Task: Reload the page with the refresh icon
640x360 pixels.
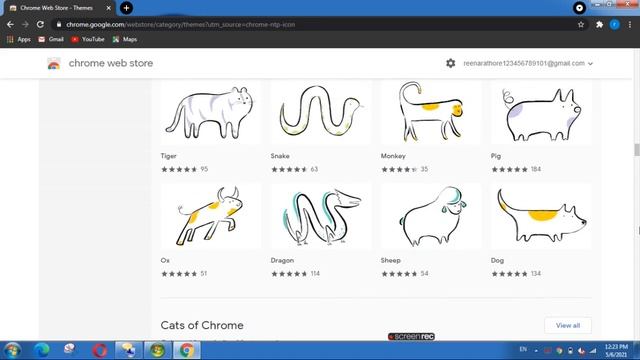Action: pyautogui.click(x=40, y=24)
